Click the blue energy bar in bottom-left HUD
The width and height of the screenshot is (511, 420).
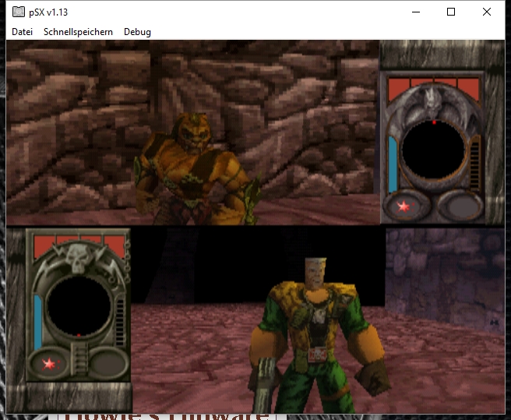coord(38,322)
